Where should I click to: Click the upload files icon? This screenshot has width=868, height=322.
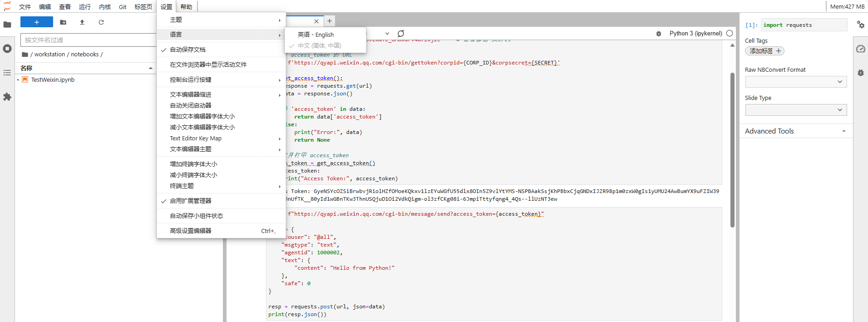(82, 22)
